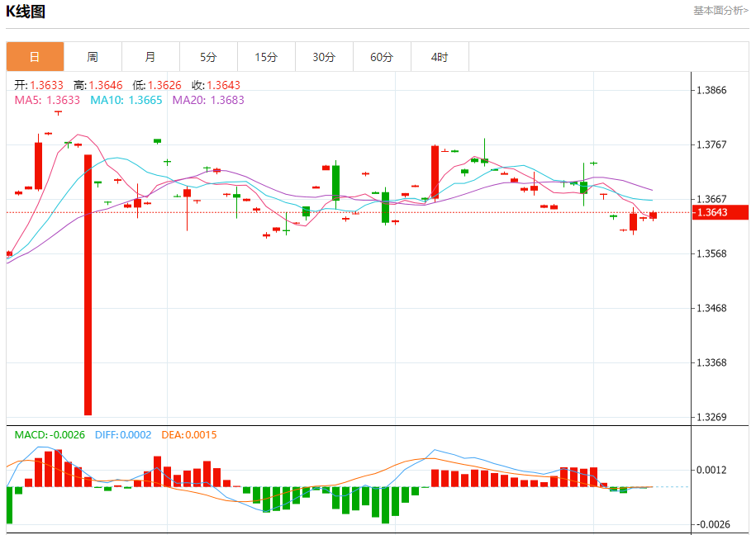Click the K线图 chart title
756x535 pixels.
pyautogui.click(x=26, y=11)
